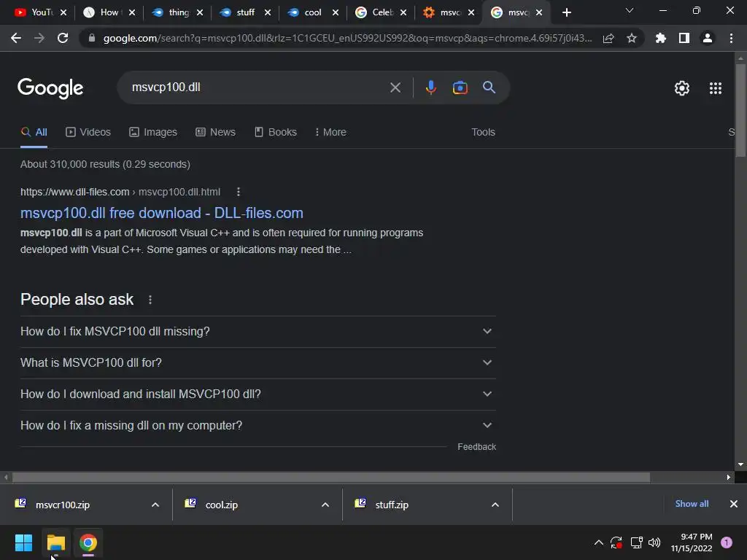Select the All results tab
This screenshot has height=560, width=747.
pos(34,133)
